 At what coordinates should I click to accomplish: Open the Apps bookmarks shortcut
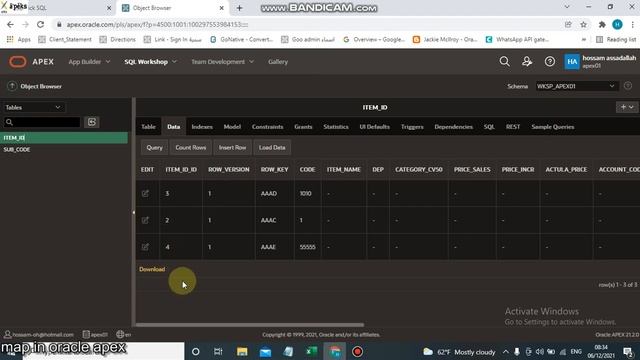[x=19, y=39]
